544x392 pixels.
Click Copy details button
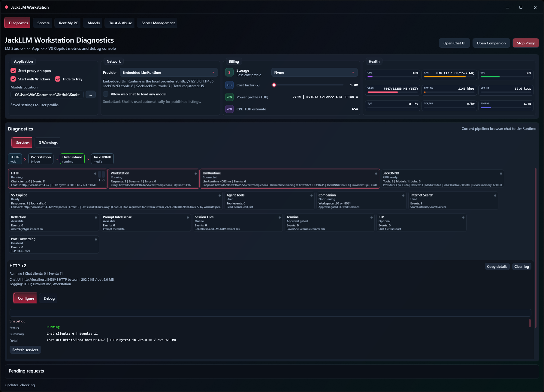click(497, 267)
